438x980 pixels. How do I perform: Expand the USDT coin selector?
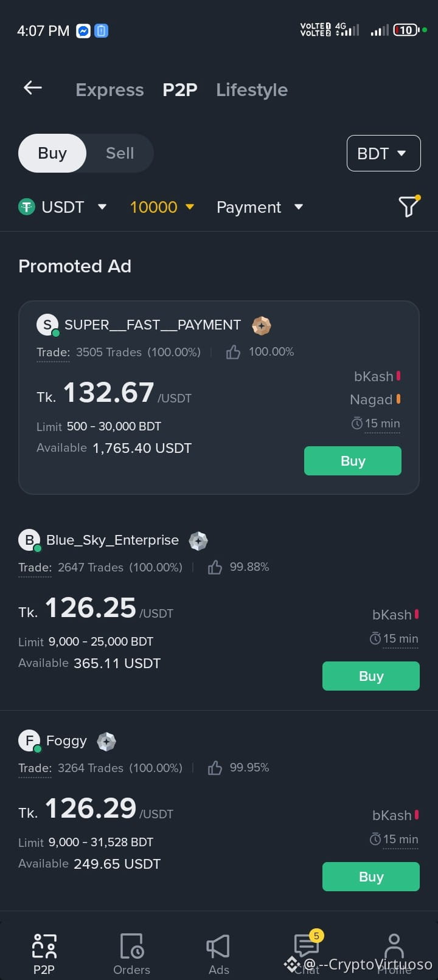[63, 207]
